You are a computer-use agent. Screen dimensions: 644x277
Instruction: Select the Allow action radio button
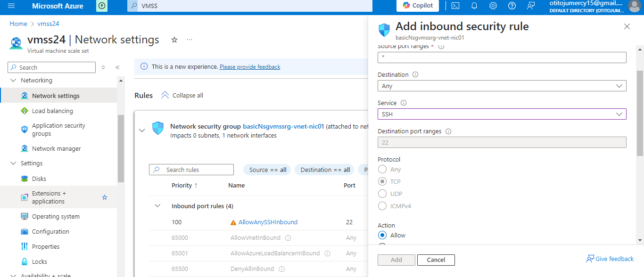click(382, 235)
